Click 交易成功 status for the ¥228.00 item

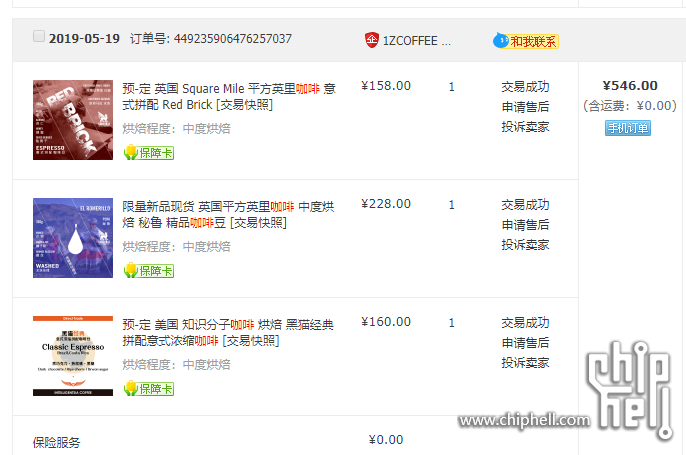pyautogui.click(x=525, y=205)
